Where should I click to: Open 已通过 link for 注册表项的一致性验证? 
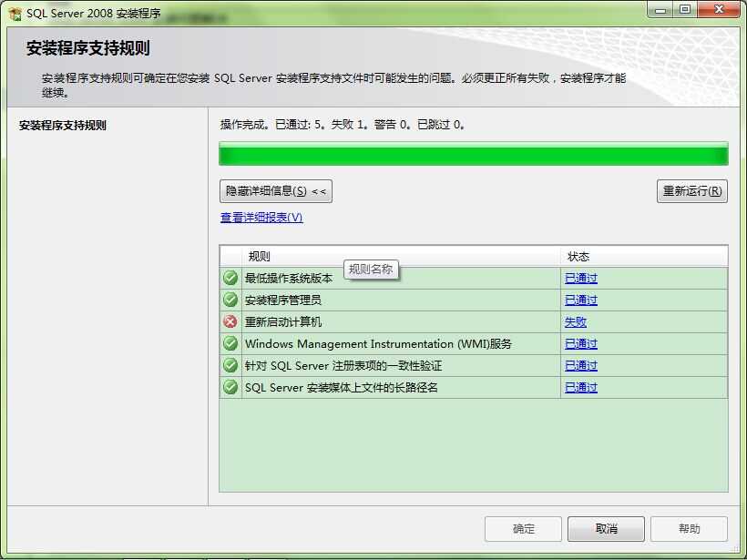(x=580, y=366)
